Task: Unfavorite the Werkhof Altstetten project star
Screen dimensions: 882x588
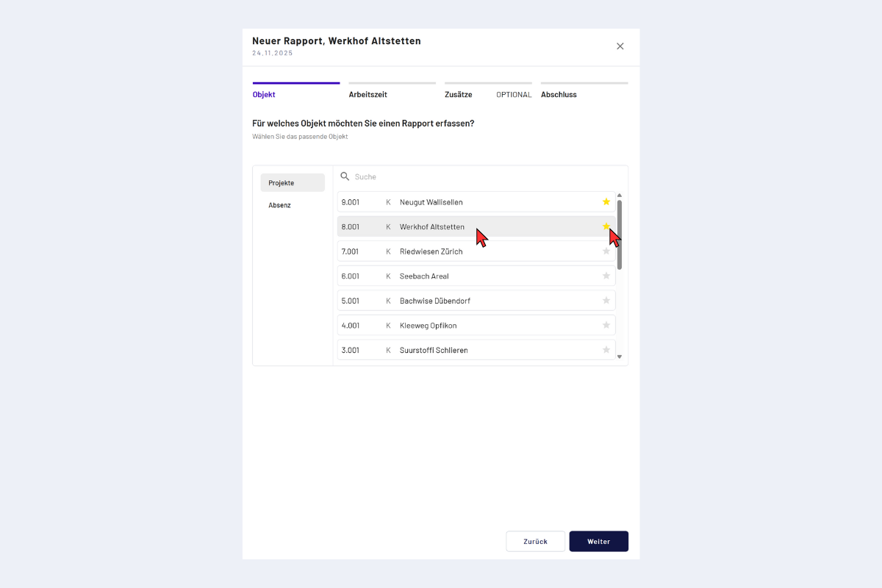Action: click(x=606, y=226)
